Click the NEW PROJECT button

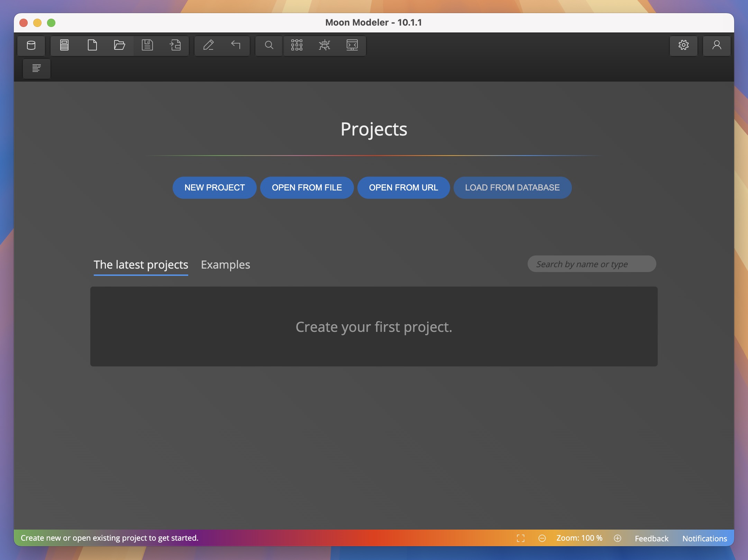[x=214, y=187]
